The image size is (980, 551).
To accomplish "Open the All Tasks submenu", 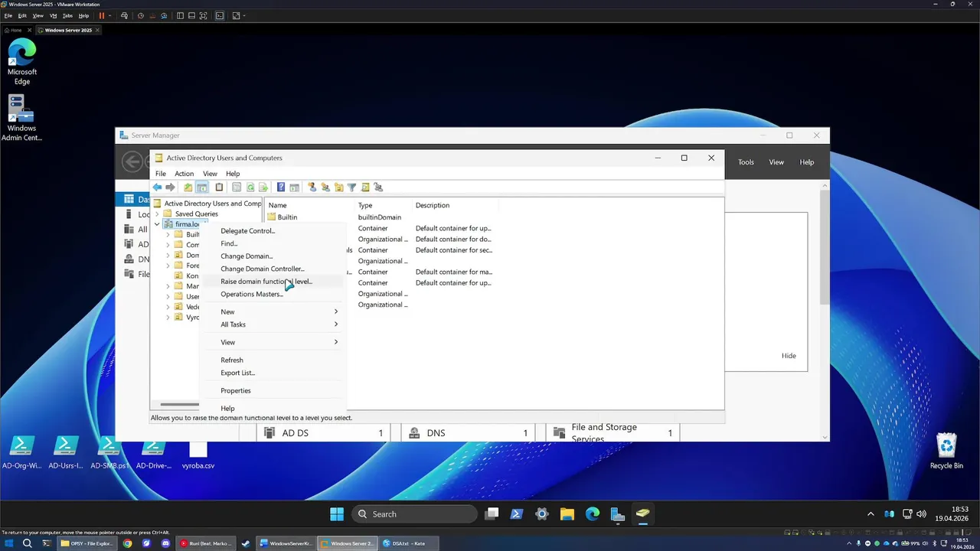I will point(273,324).
